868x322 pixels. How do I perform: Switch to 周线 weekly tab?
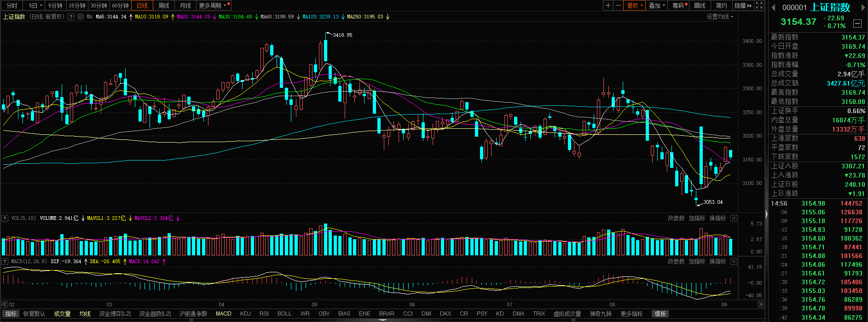tap(164, 6)
